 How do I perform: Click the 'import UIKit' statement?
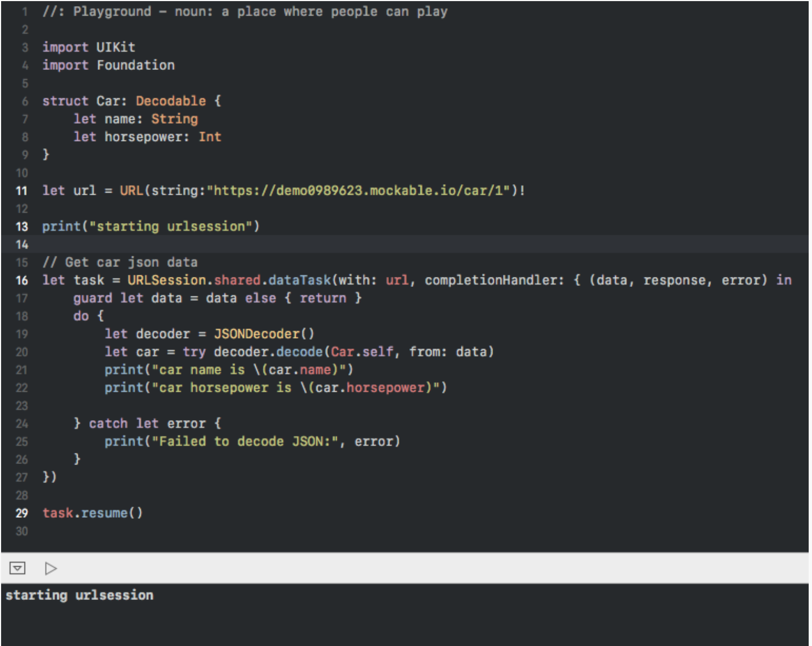(89, 47)
